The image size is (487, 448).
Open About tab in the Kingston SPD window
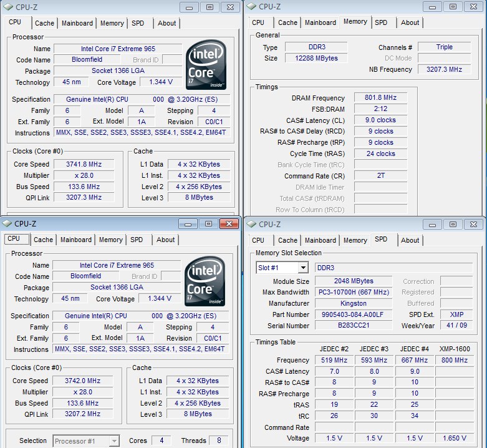pos(410,240)
